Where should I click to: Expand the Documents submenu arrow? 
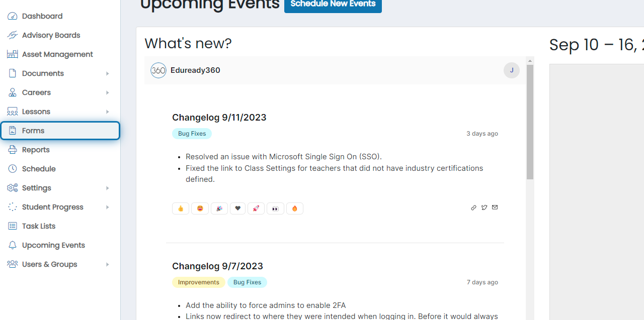tap(107, 73)
